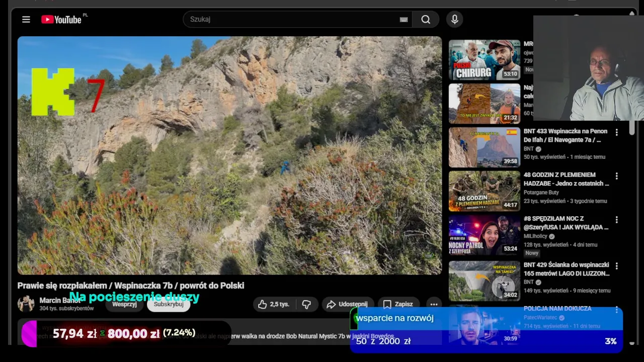Open 48 godzin z plemieniem Hadzabe thumbnail
Screen dimensions: 644x362
485,191
